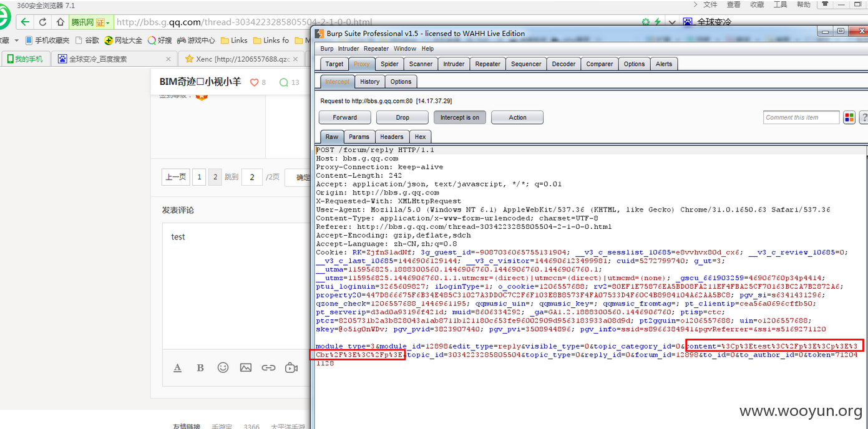Click the comment text area containing test
868x429 pixels.
tap(237, 286)
